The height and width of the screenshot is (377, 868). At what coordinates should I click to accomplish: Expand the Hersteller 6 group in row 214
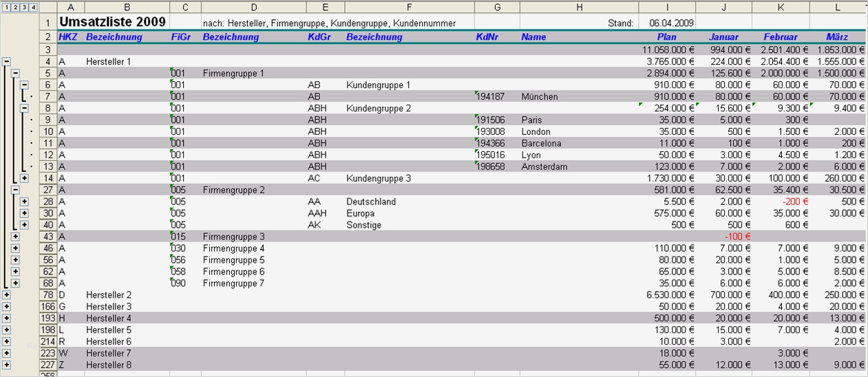pos(6,341)
